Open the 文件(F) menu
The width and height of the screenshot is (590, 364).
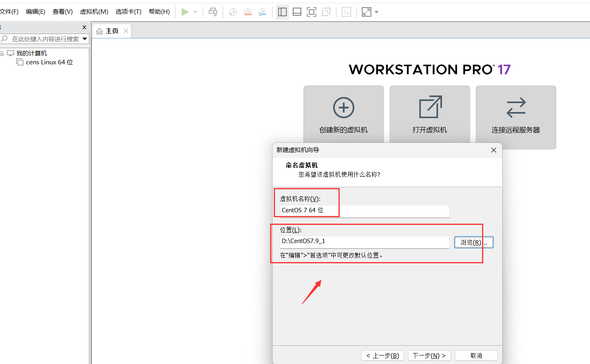click(x=9, y=12)
